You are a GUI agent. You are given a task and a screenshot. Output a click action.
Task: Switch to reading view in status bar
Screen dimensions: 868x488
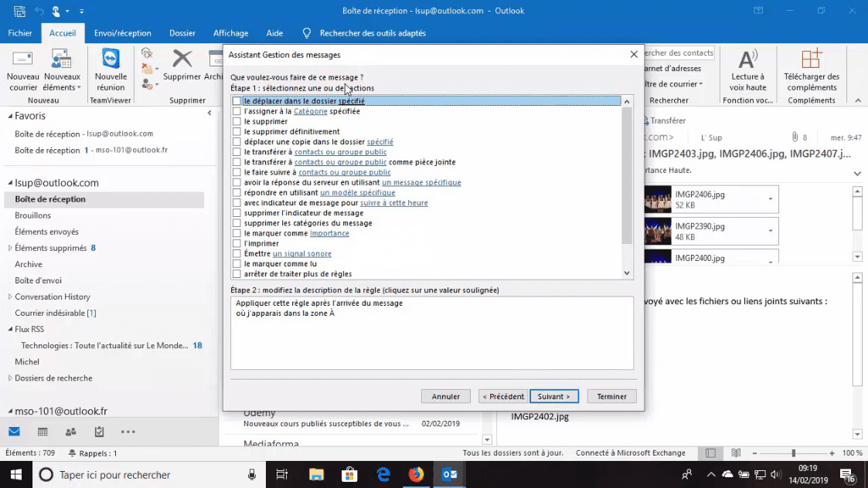coord(736,453)
